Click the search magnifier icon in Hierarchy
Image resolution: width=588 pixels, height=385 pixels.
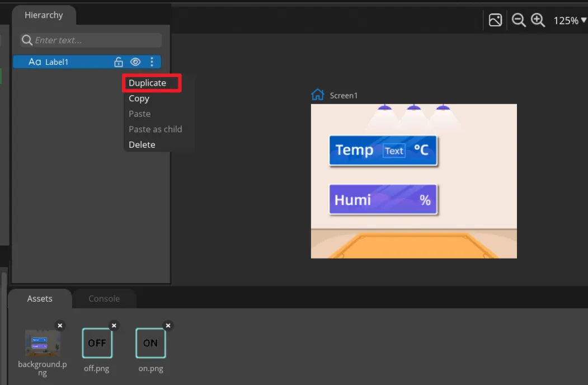click(x=26, y=40)
